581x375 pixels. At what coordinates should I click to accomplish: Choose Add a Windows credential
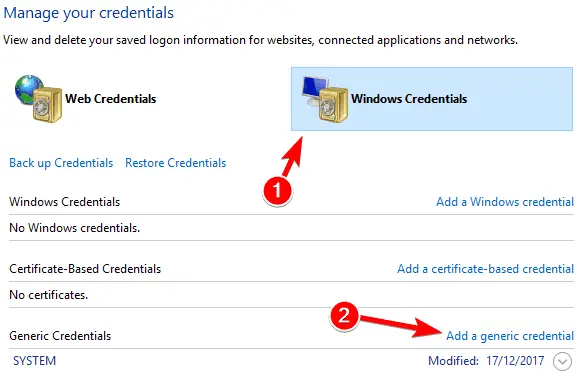click(505, 202)
